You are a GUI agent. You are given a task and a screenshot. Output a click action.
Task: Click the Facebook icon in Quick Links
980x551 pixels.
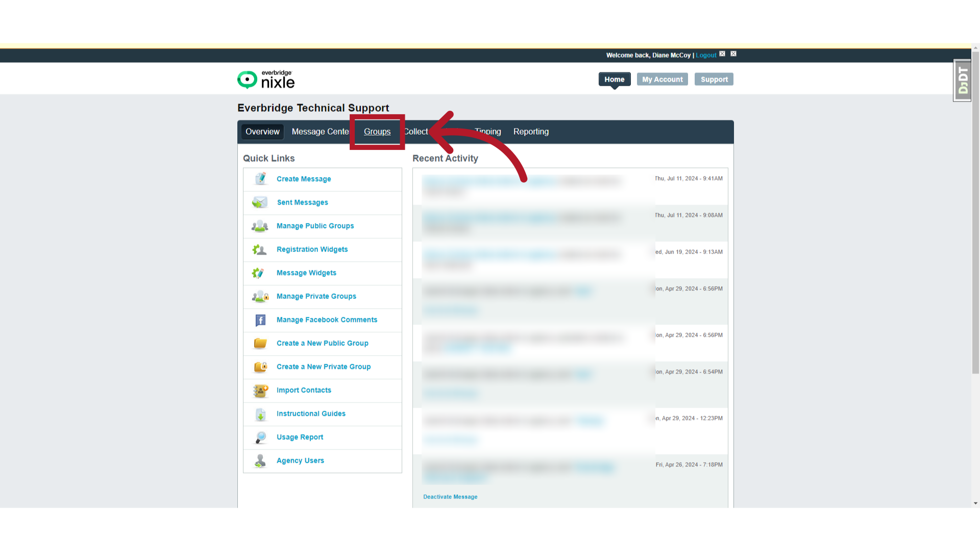point(260,320)
